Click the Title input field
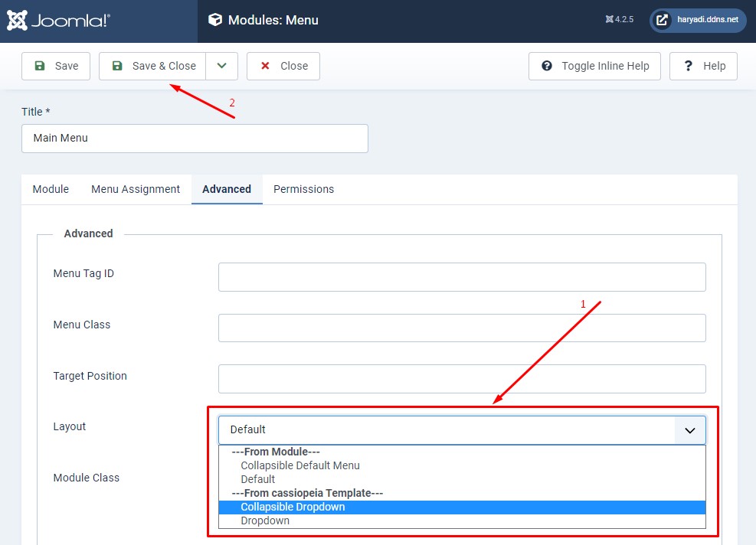The image size is (756, 545). 195,139
